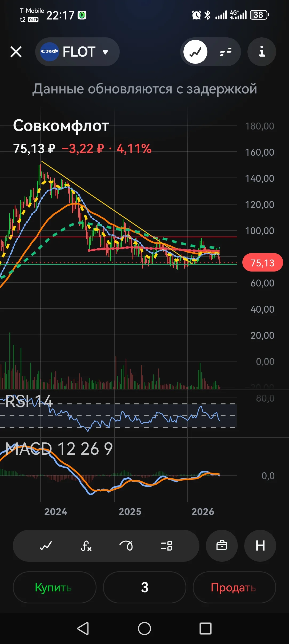Tap the 160,00 price axis label
Viewport: 289px width, 644px height.
click(x=259, y=152)
